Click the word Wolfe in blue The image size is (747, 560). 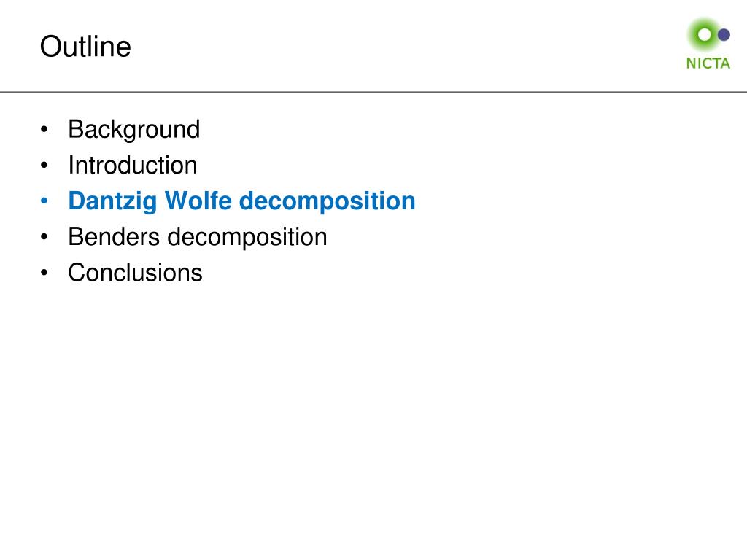coord(198,201)
